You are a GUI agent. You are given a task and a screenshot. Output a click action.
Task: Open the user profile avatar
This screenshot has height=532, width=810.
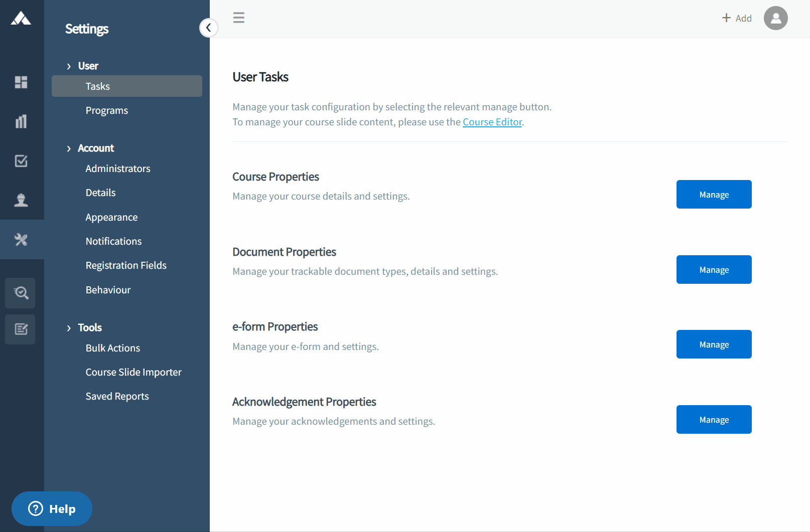point(775,18)
